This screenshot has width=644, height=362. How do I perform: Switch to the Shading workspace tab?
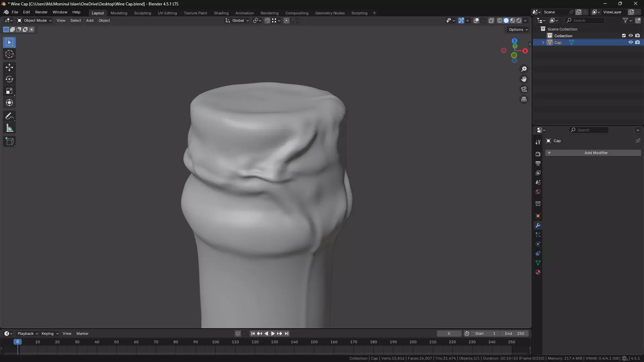coord(221,13)
